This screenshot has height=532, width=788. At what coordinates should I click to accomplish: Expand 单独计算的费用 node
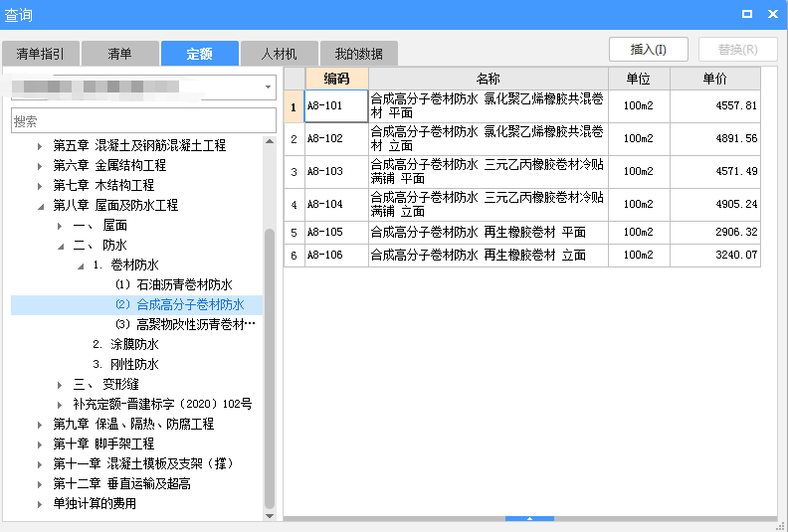point(40,504)
